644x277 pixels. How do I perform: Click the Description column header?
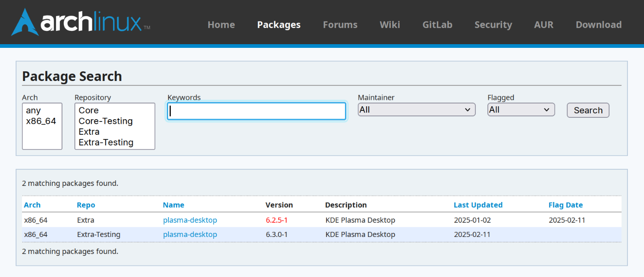tap(346, 205)
